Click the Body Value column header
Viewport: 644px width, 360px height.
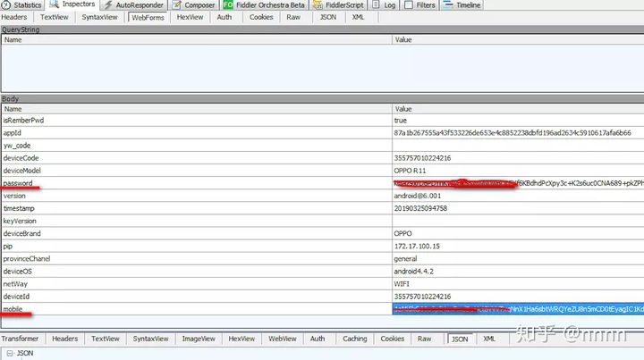tap(518, 109)
